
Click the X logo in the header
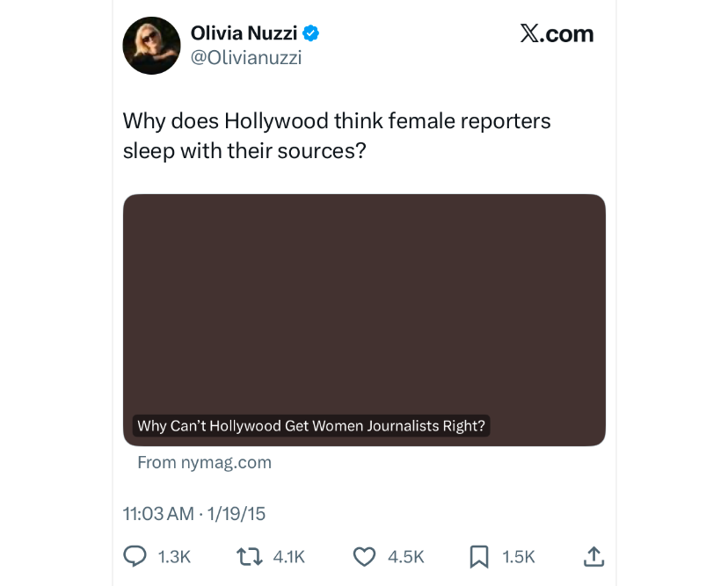click(528, 34)
